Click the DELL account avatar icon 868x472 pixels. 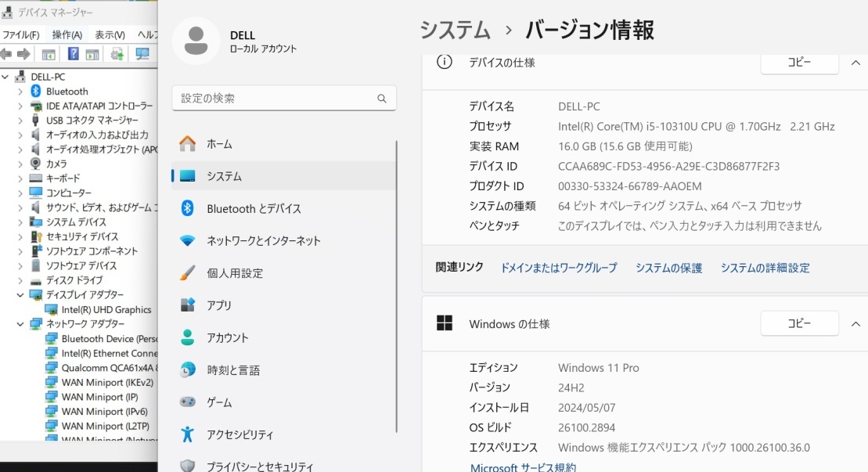pos(196,41)
